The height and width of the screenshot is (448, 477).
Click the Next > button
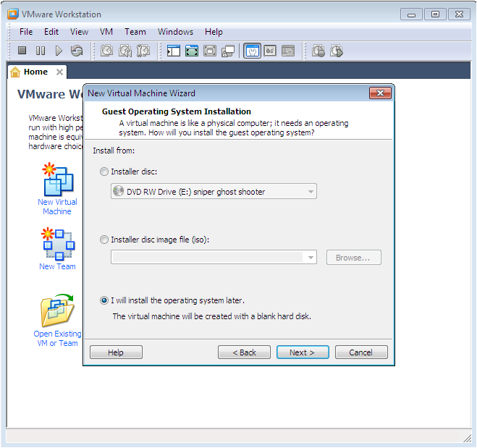[303, 352]
